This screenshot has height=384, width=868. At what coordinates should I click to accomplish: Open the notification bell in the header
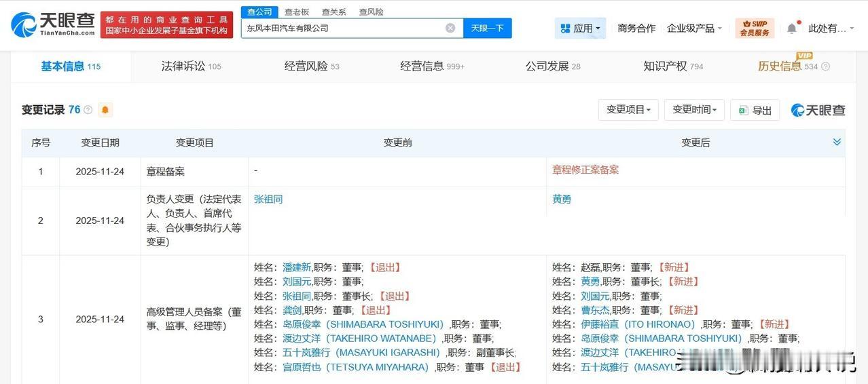click(792, 28)
